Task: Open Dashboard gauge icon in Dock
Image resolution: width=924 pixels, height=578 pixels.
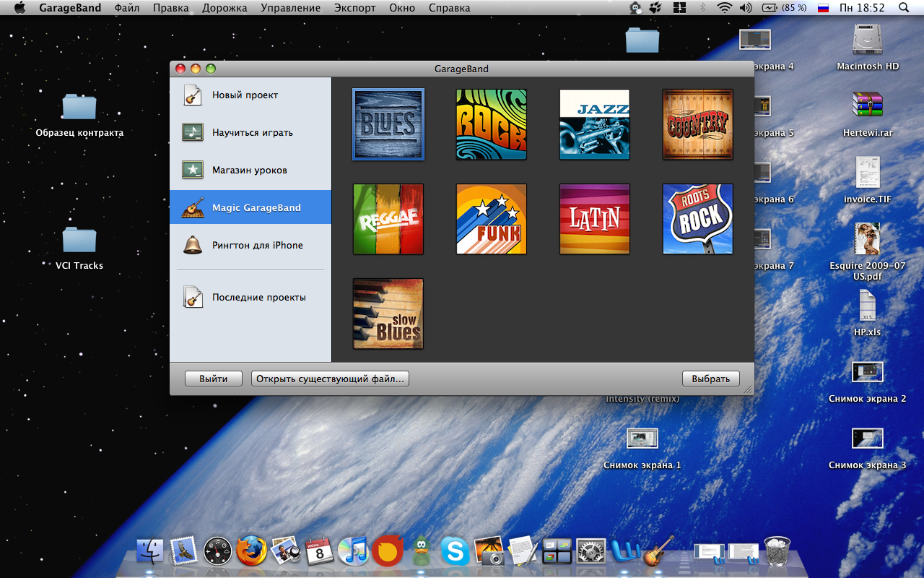Action: 217,551
